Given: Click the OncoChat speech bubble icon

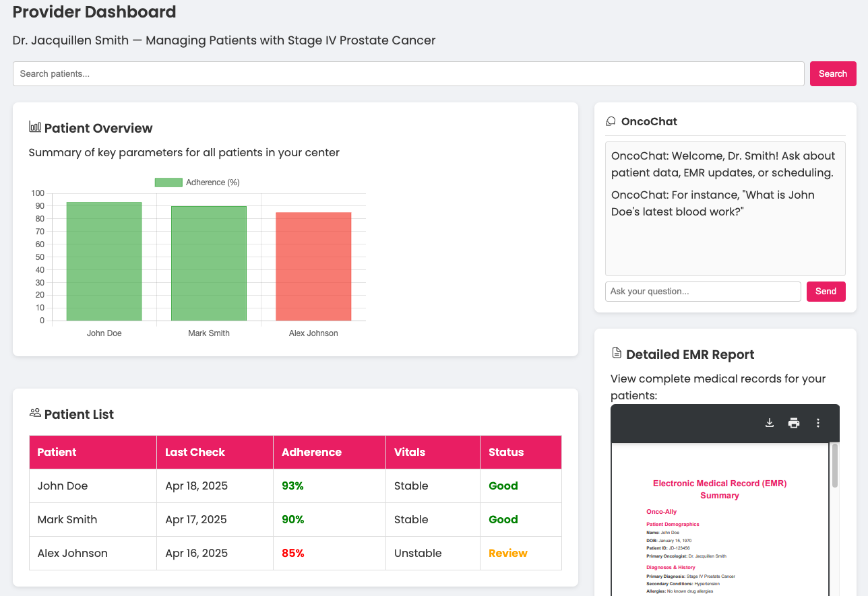Looking at the screenshot, I should [611, 121].
